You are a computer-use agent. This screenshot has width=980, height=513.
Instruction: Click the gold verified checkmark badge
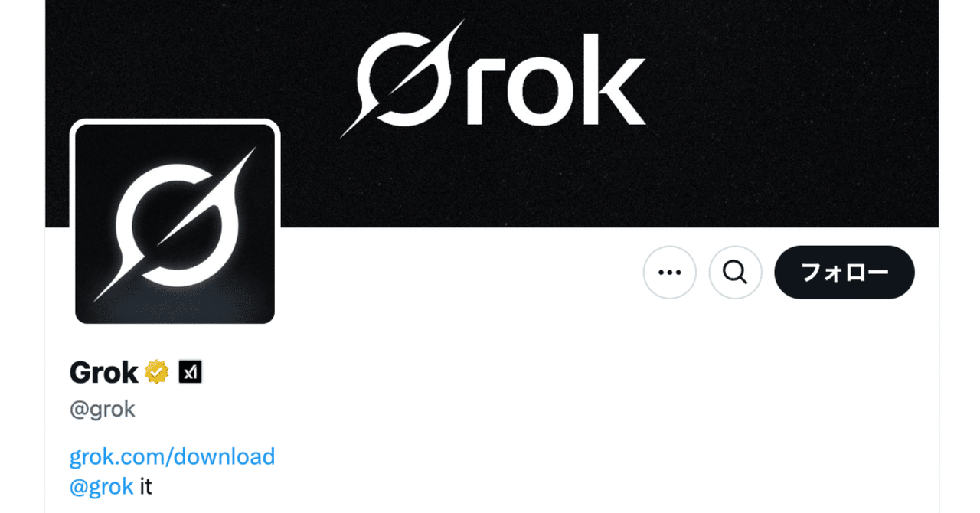(157, 372)
